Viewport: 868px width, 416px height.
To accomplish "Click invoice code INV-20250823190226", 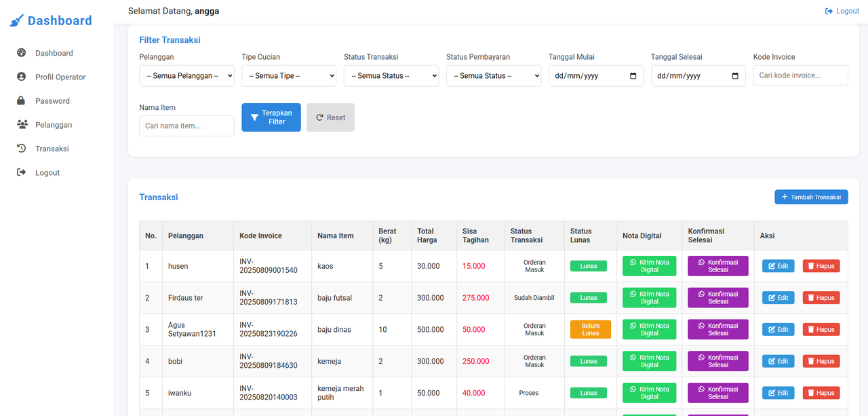I will click(269, 329).
